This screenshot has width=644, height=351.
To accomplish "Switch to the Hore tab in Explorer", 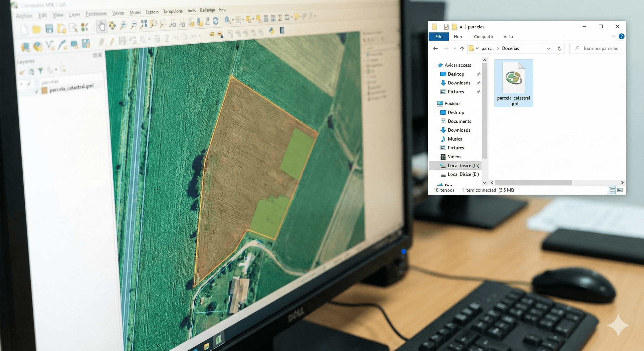I will (x=459, y=37).
